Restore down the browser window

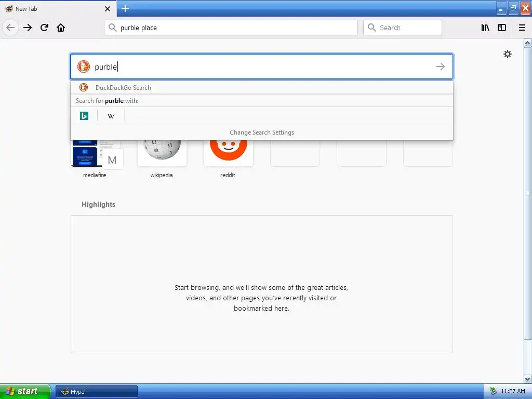[513, 8]
